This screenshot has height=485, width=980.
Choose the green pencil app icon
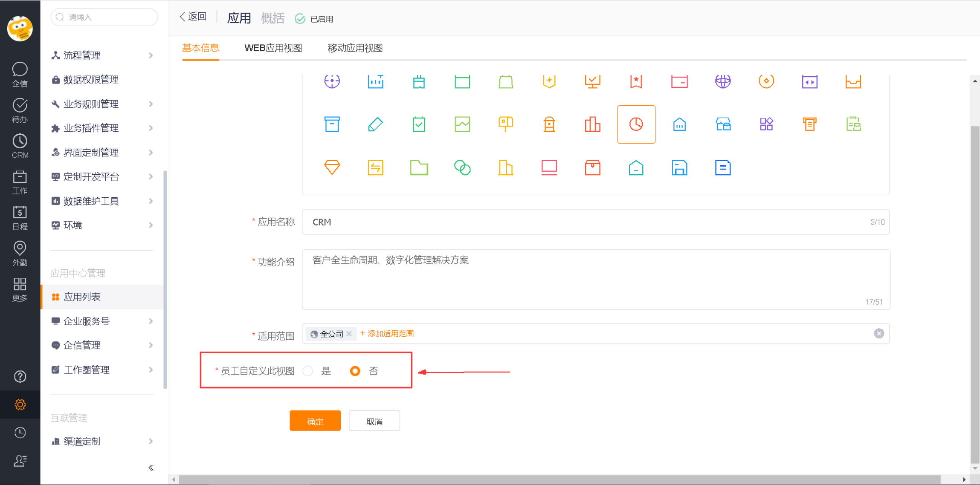(375, 124)
